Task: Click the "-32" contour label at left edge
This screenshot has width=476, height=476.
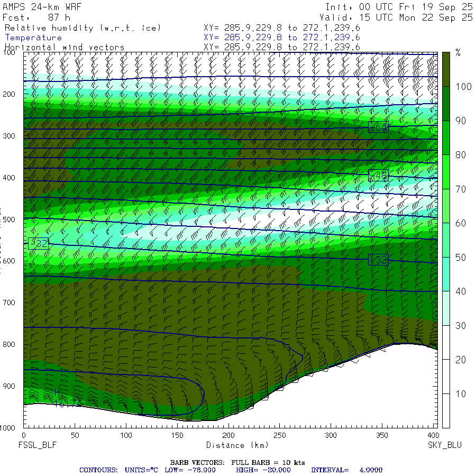Action: (x=38, y=243)
